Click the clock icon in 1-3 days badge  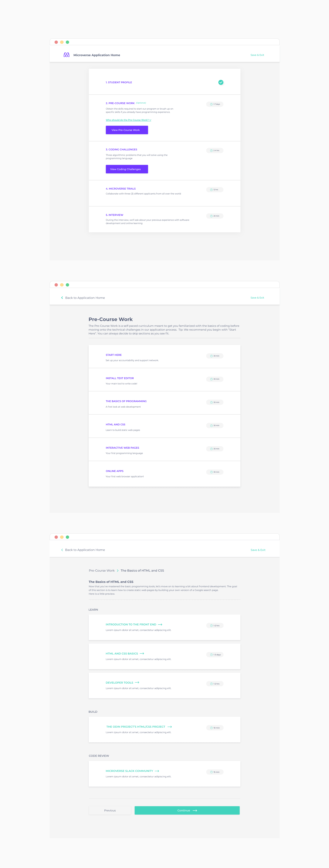(x=211, y=655)
